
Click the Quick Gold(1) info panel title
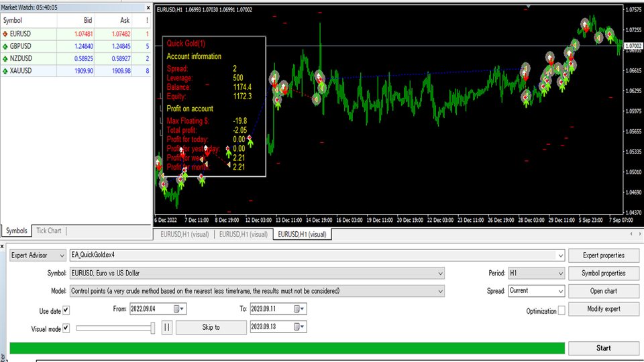pos(186,44)
